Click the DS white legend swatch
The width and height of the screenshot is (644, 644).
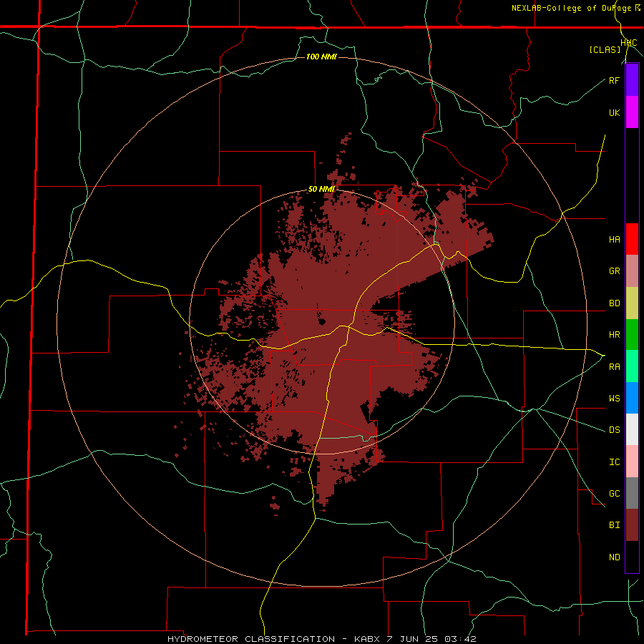coord(632,429)
